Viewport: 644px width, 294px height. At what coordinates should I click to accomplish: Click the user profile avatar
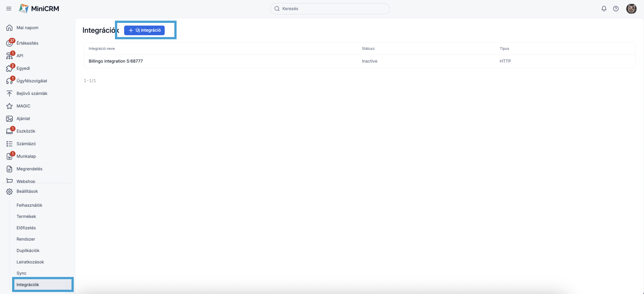coord(631,9)
